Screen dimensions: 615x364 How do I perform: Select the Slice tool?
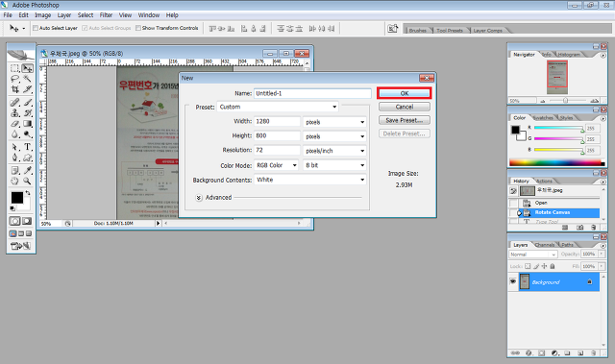[x=27, y=89]
